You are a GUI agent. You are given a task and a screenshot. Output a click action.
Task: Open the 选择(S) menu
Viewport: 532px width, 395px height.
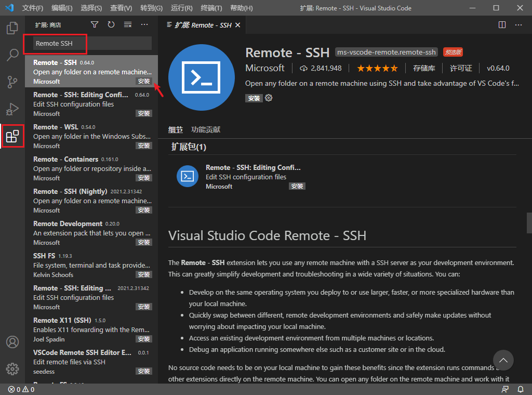[x=91, y=8]
